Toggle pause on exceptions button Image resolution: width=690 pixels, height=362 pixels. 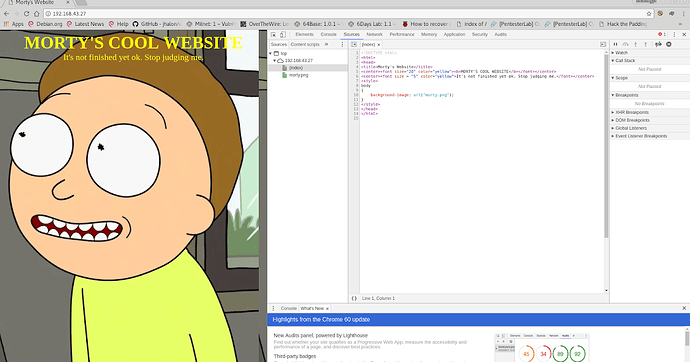tap(669, 44)
